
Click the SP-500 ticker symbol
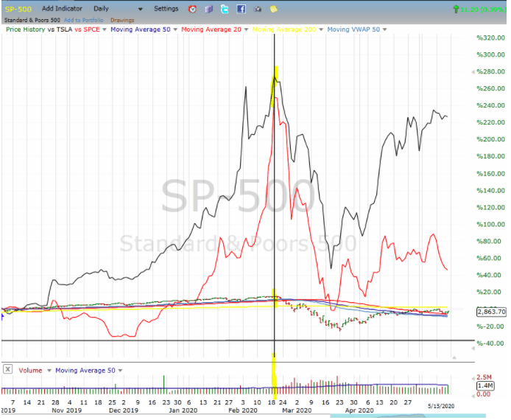pos(18,9)
